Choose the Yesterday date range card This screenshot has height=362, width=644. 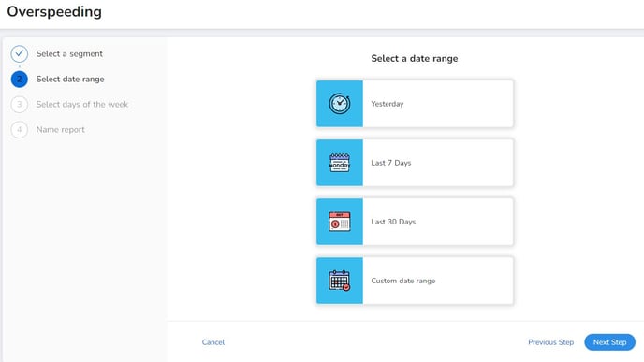click(x=415, y=104)
